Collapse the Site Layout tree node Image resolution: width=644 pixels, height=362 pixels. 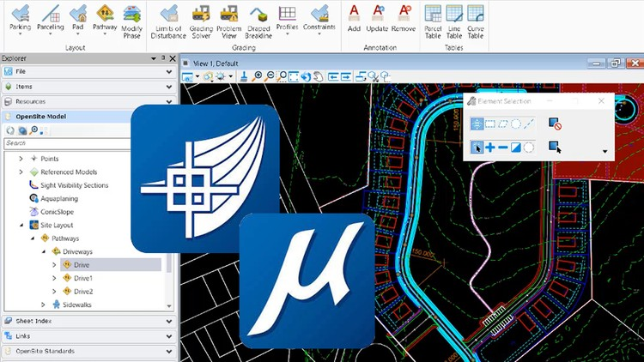tap(21, 225)
